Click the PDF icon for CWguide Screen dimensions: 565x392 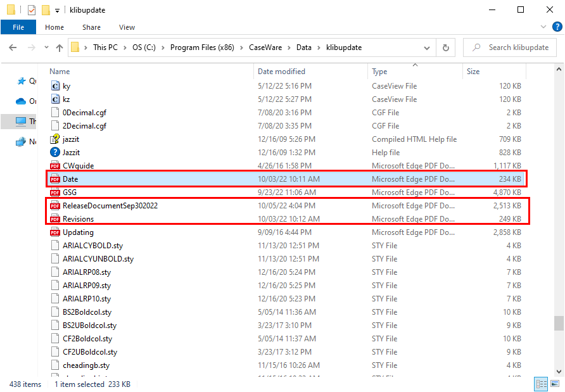(55, 166)
